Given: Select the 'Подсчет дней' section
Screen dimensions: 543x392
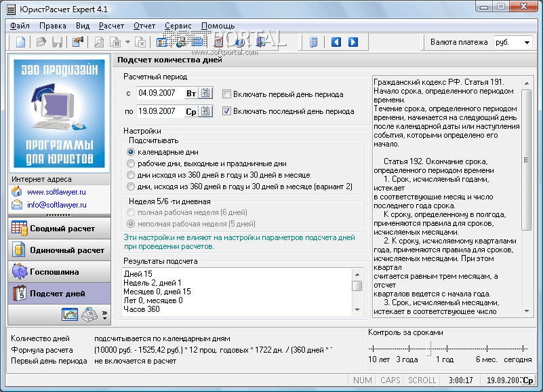Looking at the screenshot, I should 59,294.
